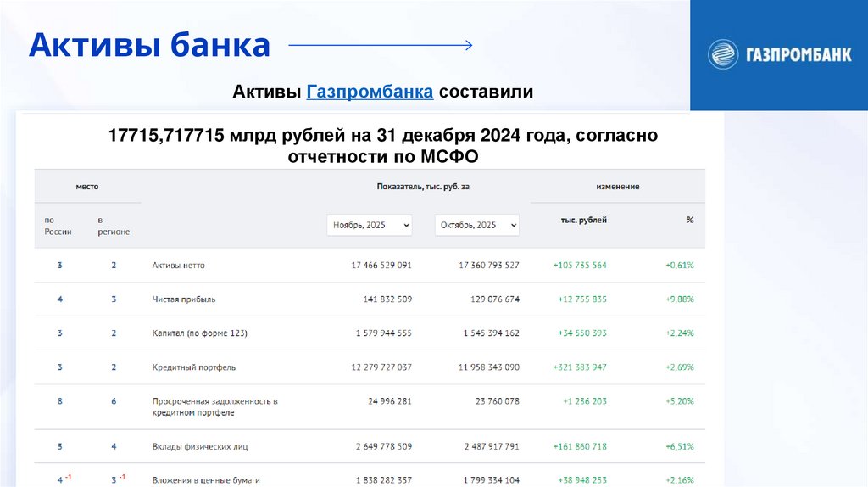Click Russia rank 4 for Чистая прибыль

pos(60,299)
